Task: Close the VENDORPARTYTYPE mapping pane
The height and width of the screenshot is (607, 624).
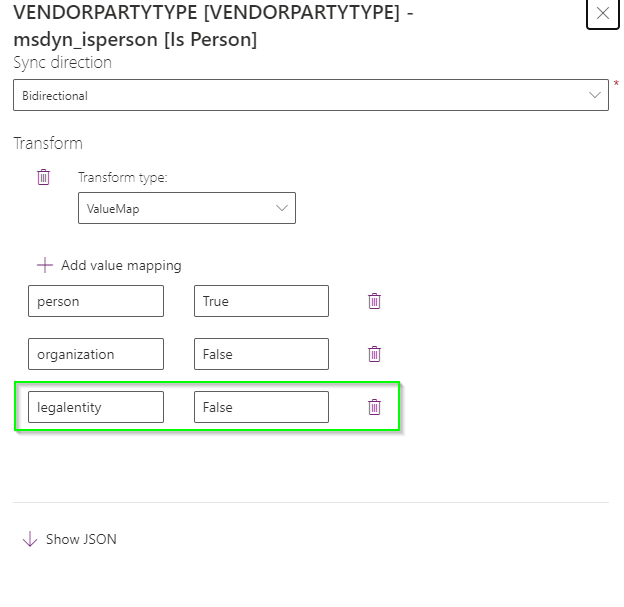Action: coord(603,14)
